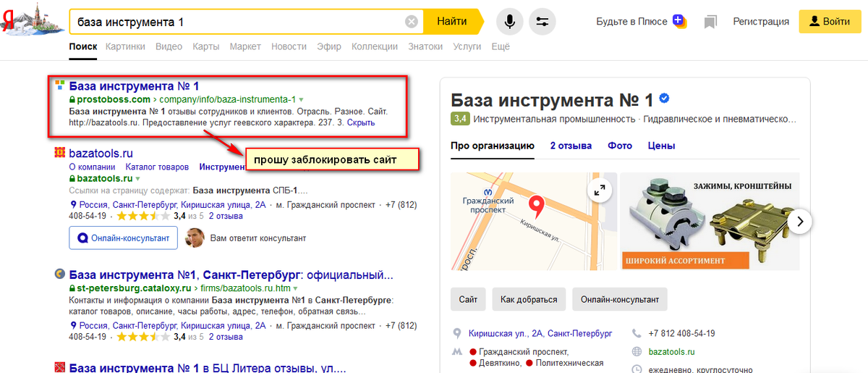This screenshot has width=868, height=373.
Task: Select the Поиск tab
Action: coord(83,46)
